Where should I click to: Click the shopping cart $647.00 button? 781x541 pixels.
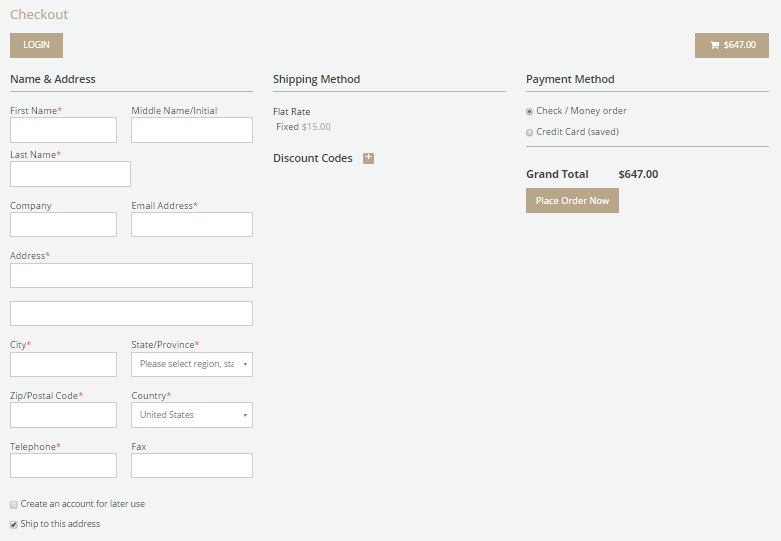[731, 45]
